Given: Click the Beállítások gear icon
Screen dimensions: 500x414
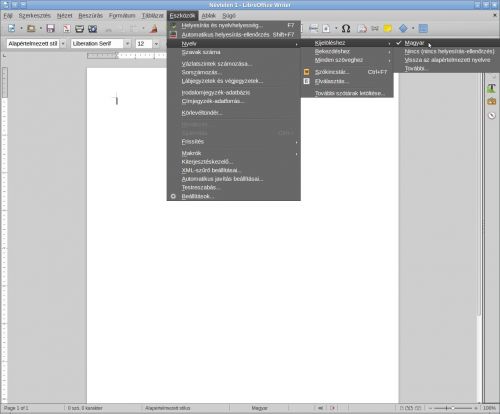Looking at the screenshot, I should (x=173, y=196).
